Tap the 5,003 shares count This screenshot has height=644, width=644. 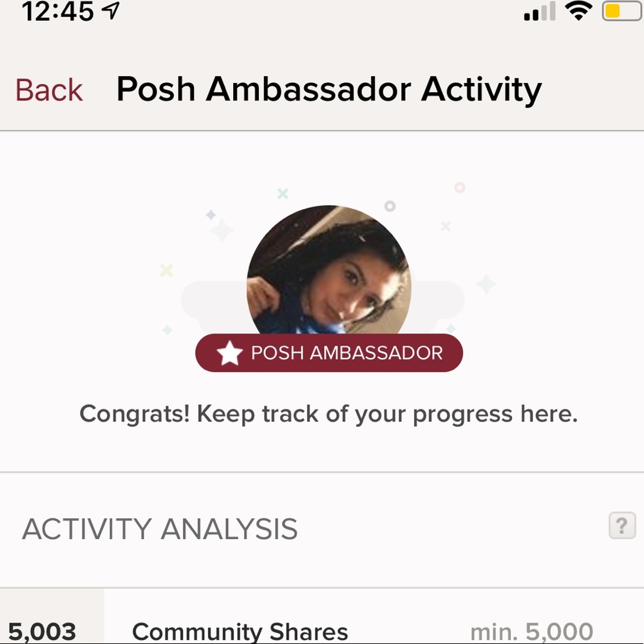tap(42, 632)
